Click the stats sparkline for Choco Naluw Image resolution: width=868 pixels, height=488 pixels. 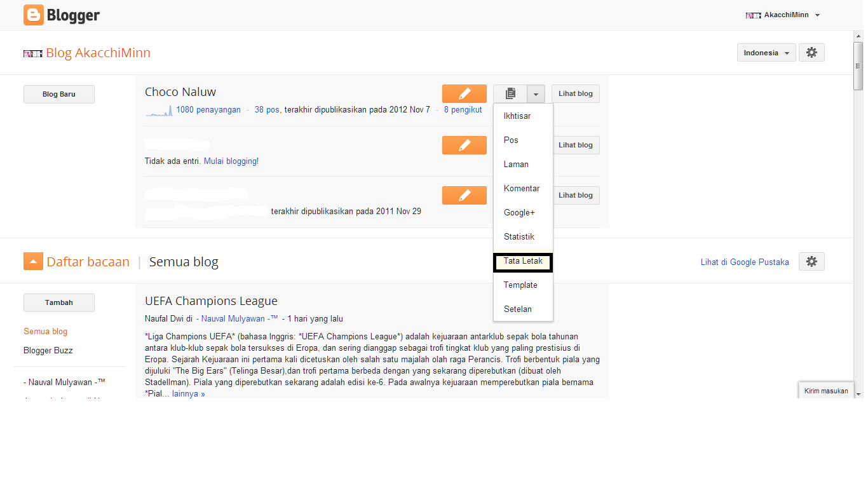click(x=159, y=111)
